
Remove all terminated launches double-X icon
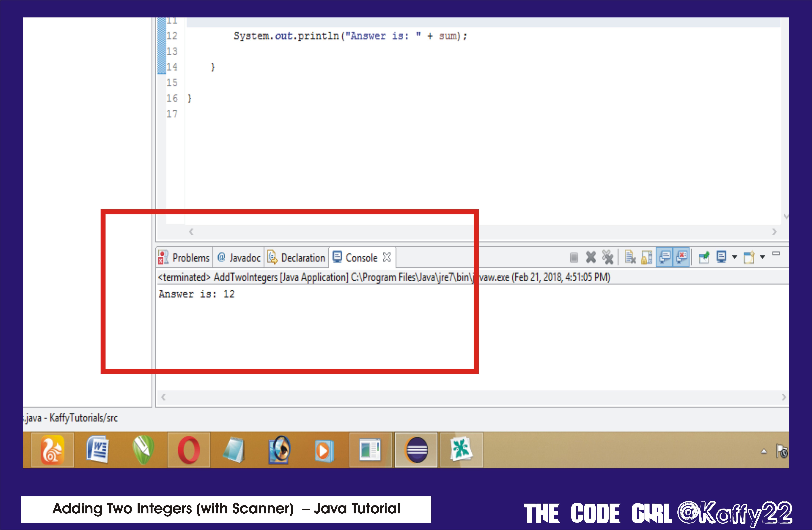pos(607,257)
